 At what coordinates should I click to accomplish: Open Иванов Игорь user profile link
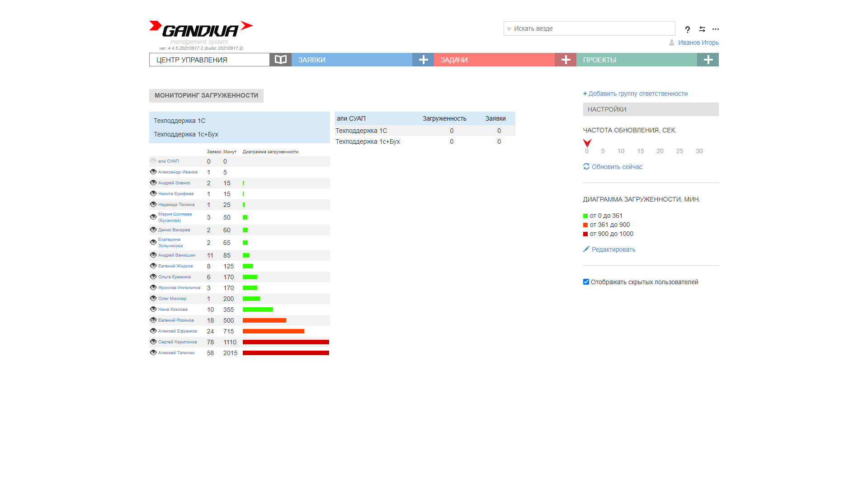pyautogui.click(x=698, y=42)
